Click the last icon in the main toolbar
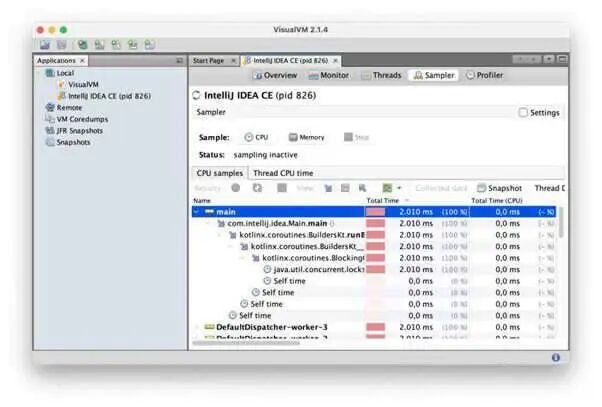The height and width of the screenshot is (407, 602). pyautogui.click(x=150, y=45)
